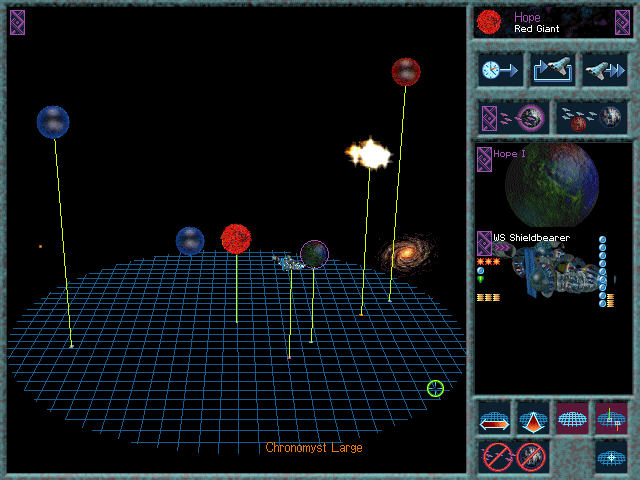Toggle the plain grid display button
640x480 pixels.
(x=572, y=419)
